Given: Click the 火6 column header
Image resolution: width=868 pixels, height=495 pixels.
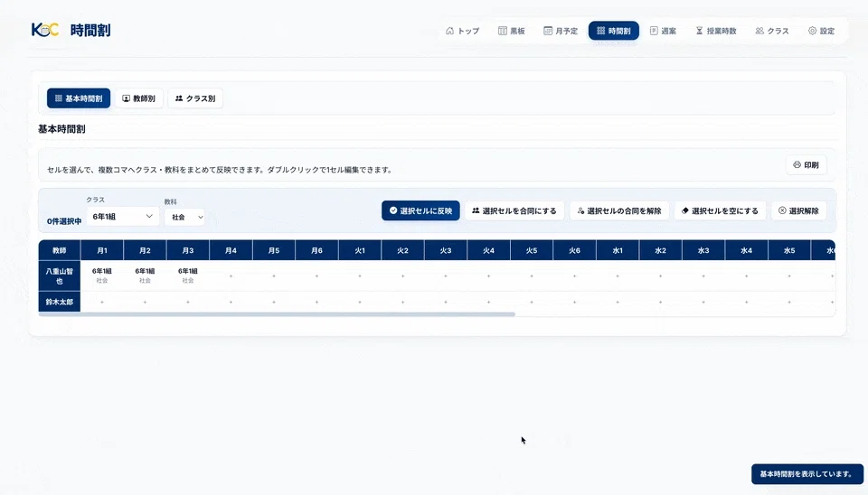Looking at the screenshot, I should point(575,250).
